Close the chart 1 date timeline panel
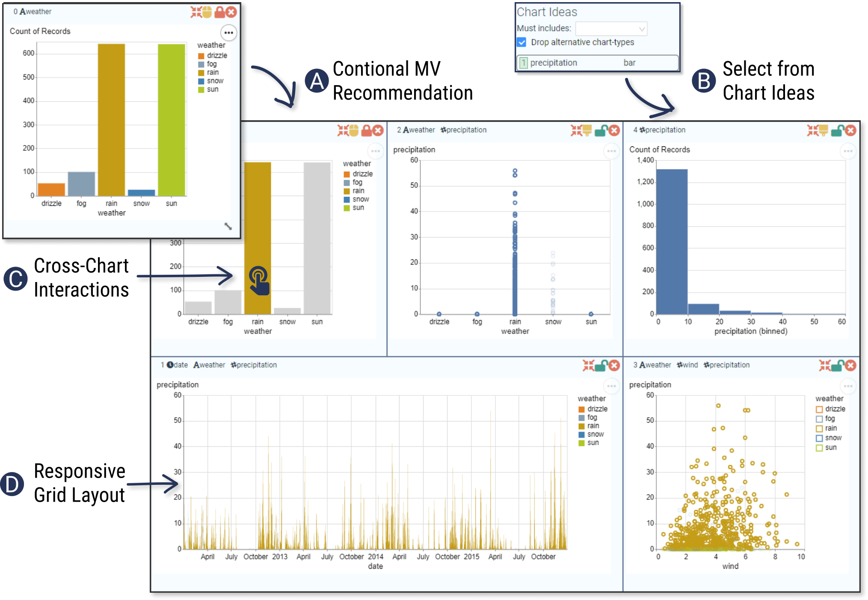868x600 pixels. [x=614, y=365]
